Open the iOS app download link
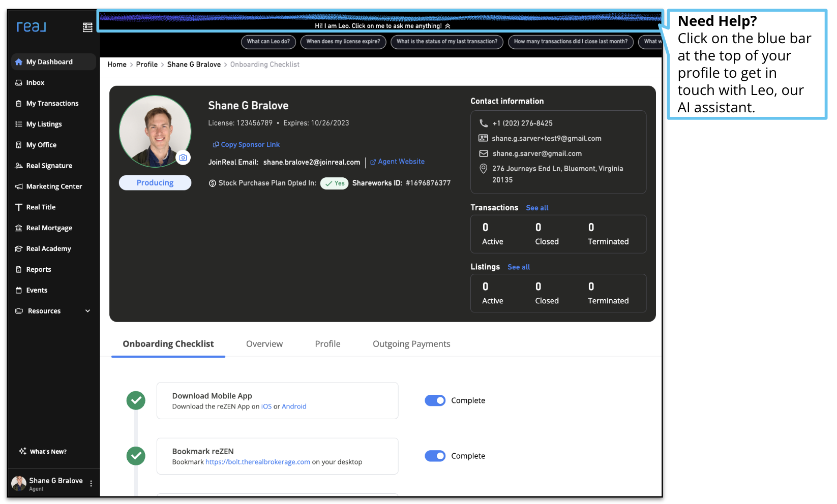Viewport: 837px width, 504px height. tap(266, 406)
